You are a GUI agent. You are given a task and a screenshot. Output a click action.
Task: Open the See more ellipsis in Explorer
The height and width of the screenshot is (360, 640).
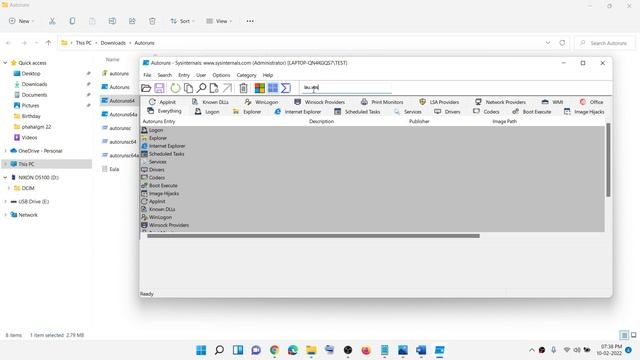click(250, 21)
